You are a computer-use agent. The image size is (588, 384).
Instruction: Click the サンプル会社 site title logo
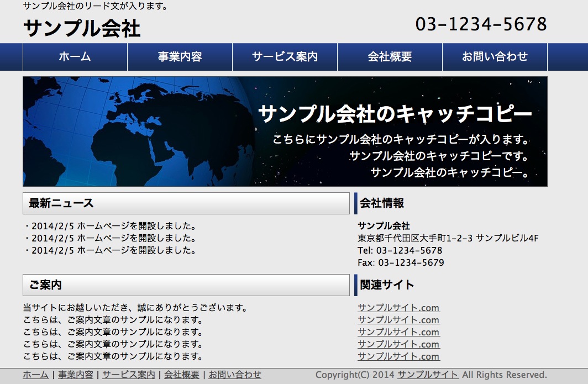82,29
